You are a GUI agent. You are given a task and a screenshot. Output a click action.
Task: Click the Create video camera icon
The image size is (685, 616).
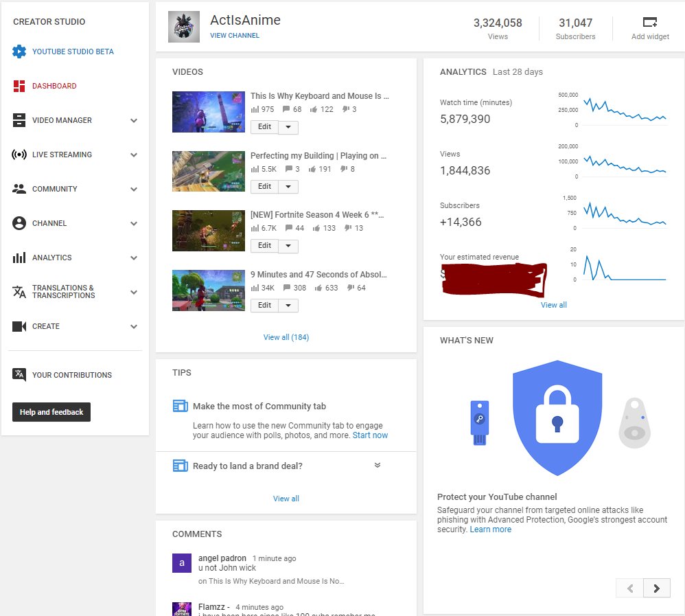pyautogui.click(x=19, y=326)
